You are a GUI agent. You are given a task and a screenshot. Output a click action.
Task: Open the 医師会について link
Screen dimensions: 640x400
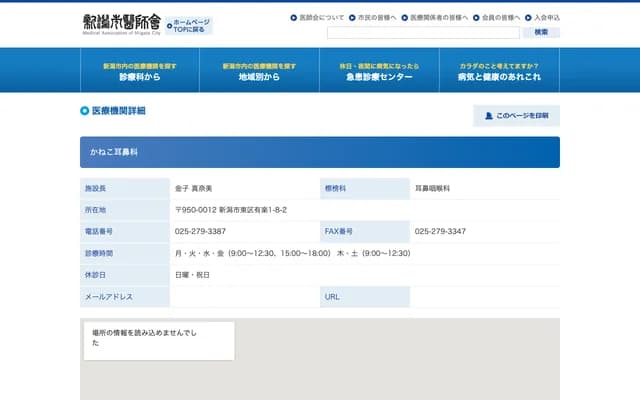coord(321,18)
